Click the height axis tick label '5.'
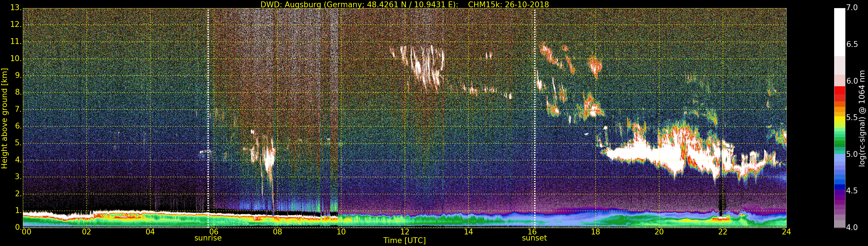Viewport: 868px width, 246px height. pos(18,143)
